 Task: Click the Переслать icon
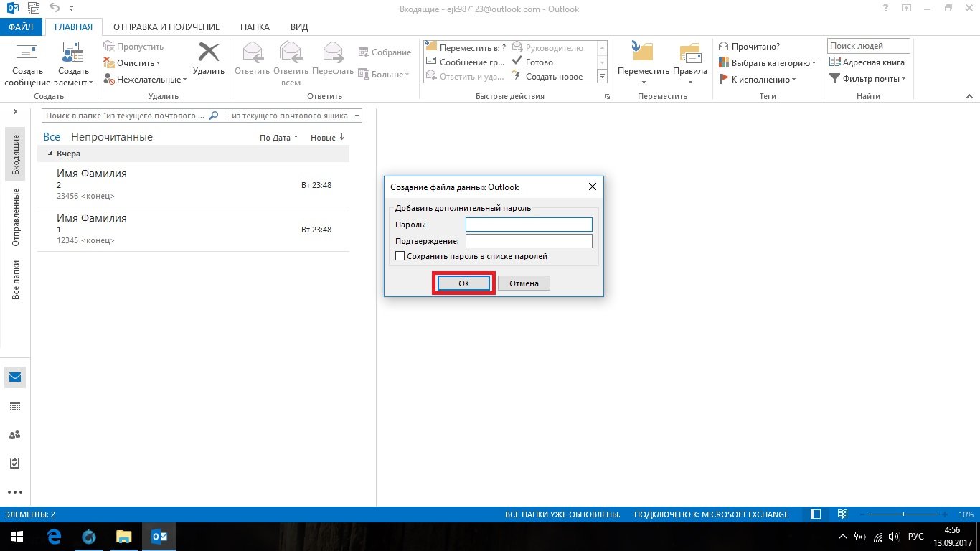coord(333,52)
